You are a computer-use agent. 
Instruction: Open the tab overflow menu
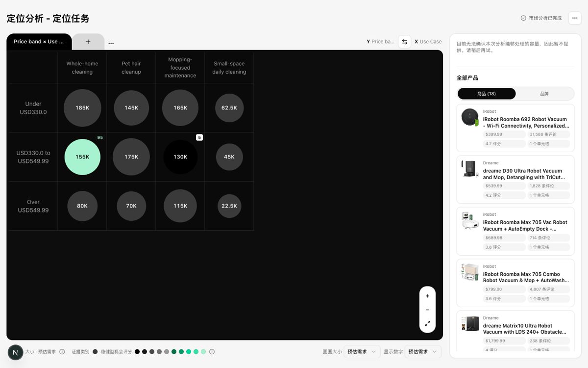(x=111, y=43)
